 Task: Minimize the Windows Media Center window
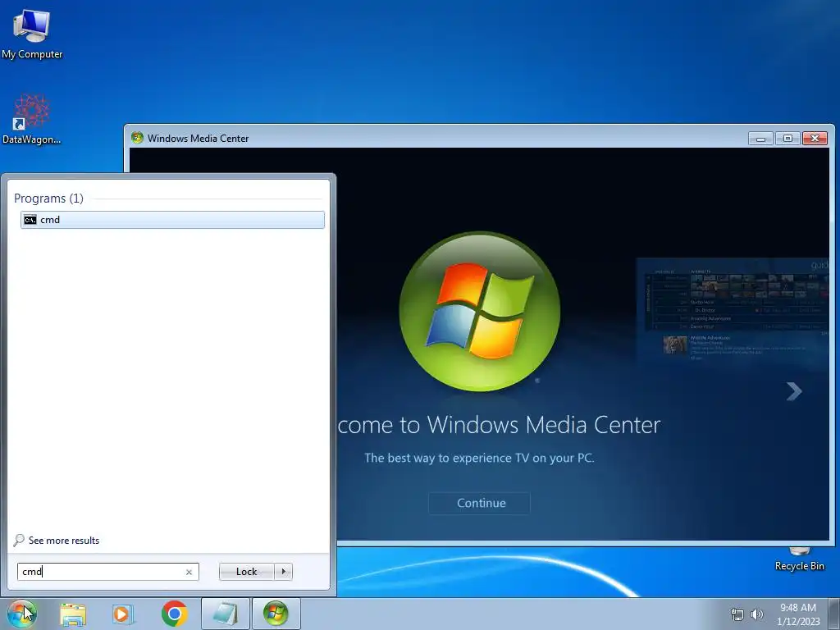tap(760, 138)
